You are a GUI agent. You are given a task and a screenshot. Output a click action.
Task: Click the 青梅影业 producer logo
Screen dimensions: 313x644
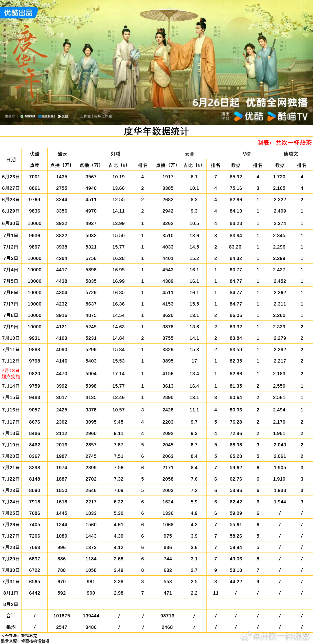28,116
